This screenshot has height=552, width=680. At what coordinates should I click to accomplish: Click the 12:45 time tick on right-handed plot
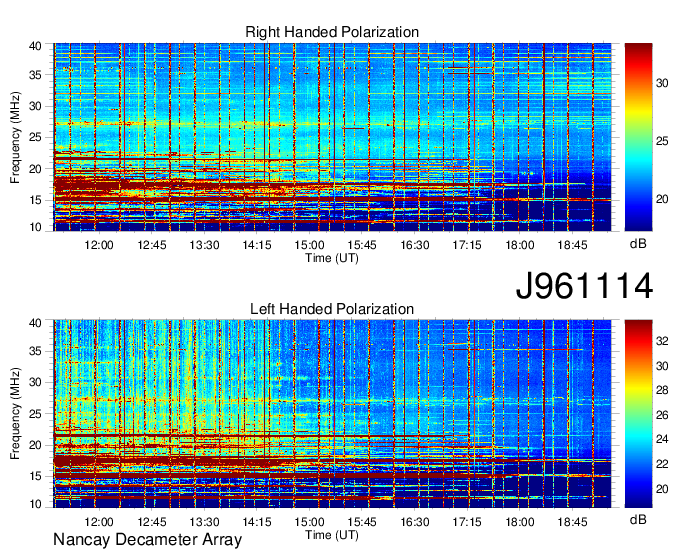pyautogui.click(x=152, y=245)
